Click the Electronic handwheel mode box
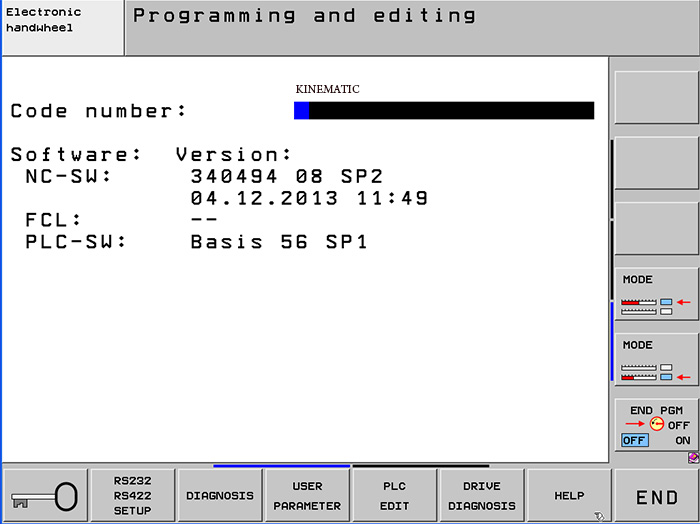 point(62,28)
